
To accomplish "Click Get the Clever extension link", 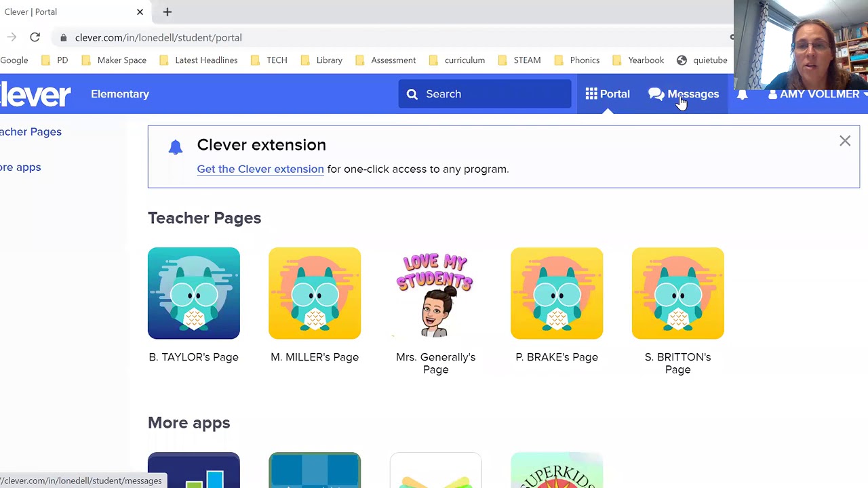I will tap(260, 169).
